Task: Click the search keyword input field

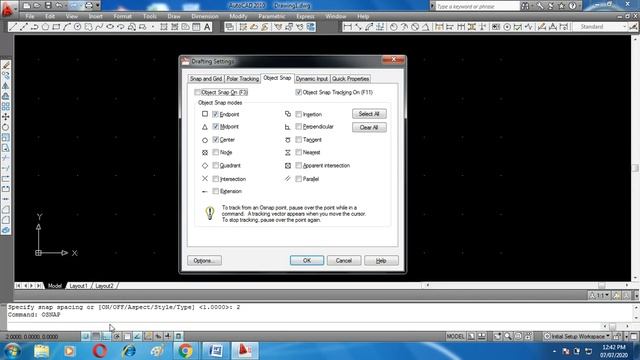Action: click(477, 6)
